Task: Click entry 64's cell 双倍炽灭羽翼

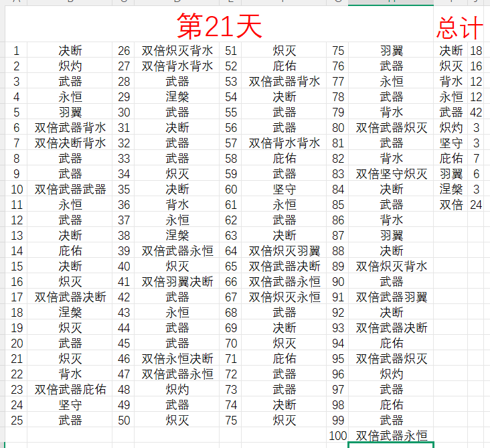Action: pyautogui.click(x=284, y=250)
